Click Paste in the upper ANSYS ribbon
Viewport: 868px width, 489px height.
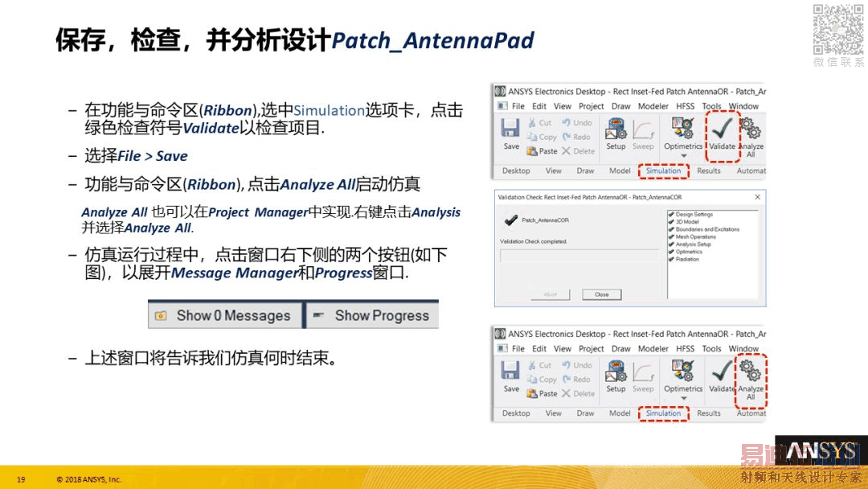542,150
